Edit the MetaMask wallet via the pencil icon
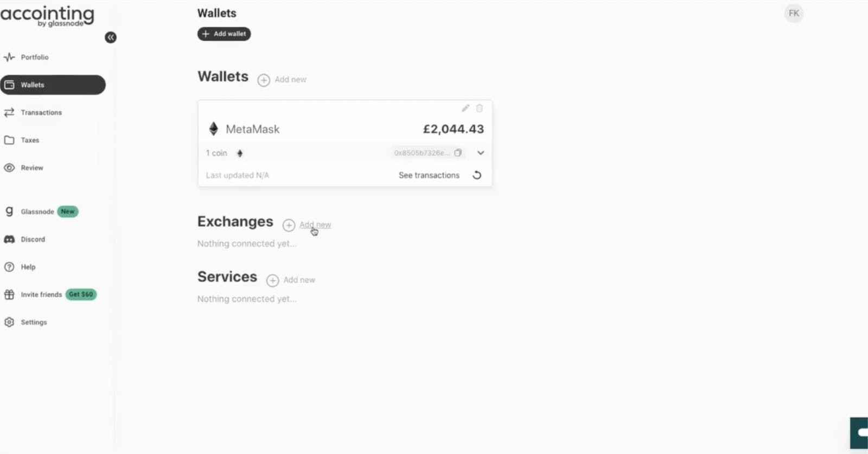This screenshot has width=868, height=454. click(x=465, y=108)
